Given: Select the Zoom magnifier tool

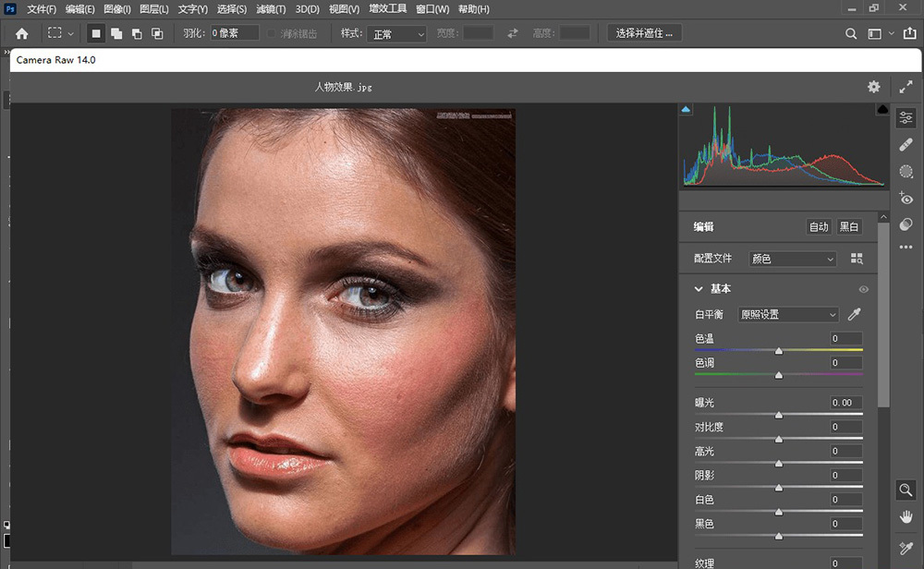Looking at the screenshot, I should (906, 490).
